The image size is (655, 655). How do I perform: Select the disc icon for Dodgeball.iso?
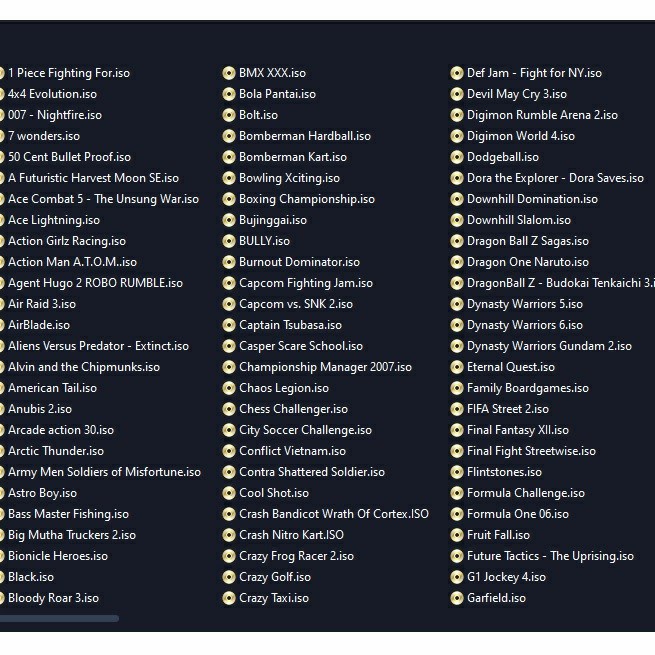(x=457, y=157)
